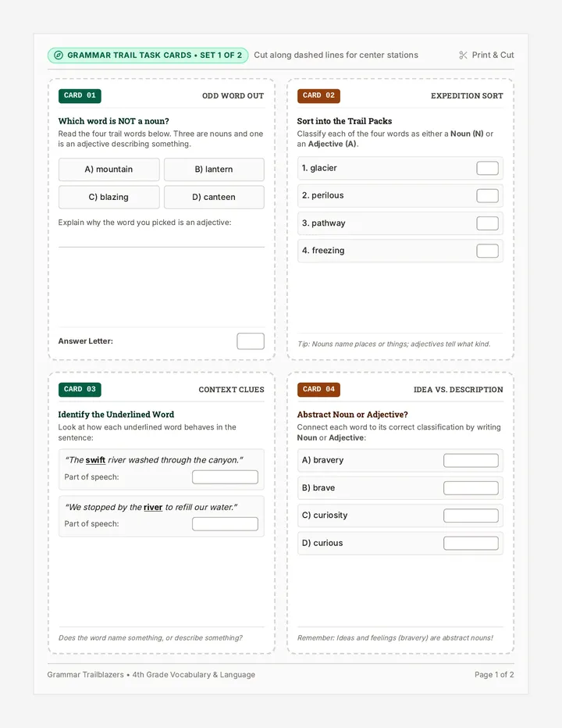The width and height of the screenshot is (562, 728).
Task: Click Part of speech field under river sentence
Action: (x=225, y=523)
